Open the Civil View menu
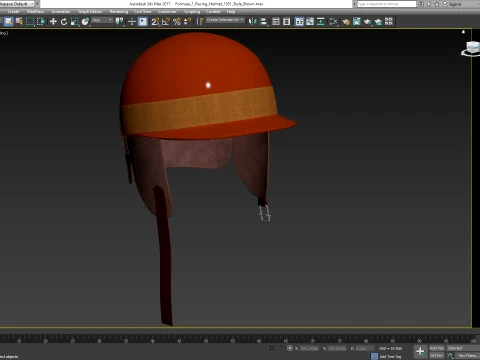480x360 pixels. click(x=143, y=12)
